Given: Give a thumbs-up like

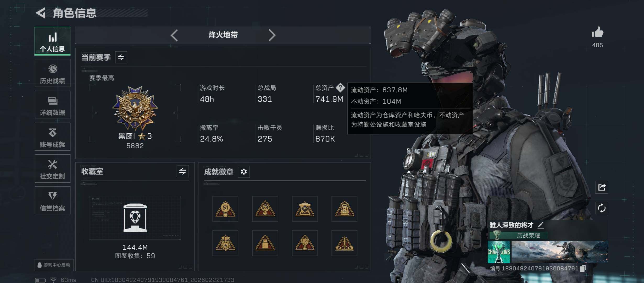Looking at the screenshot, I should point(597,33).
